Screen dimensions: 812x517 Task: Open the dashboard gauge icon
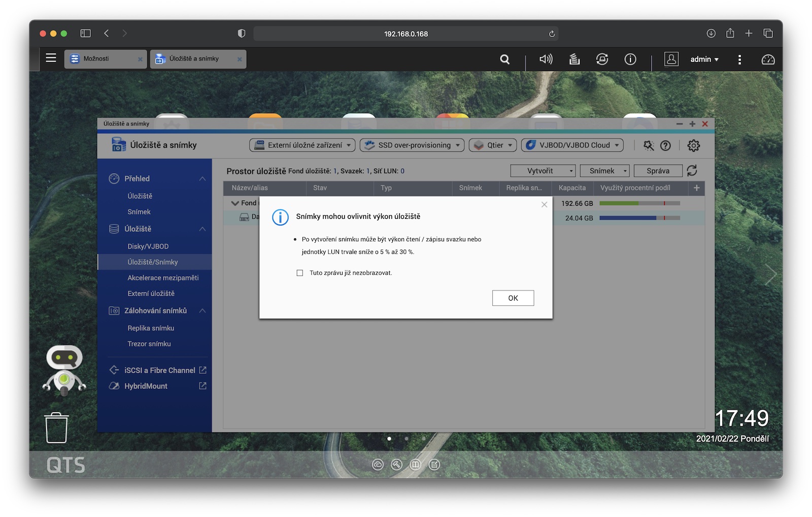(x=768, y=59)
